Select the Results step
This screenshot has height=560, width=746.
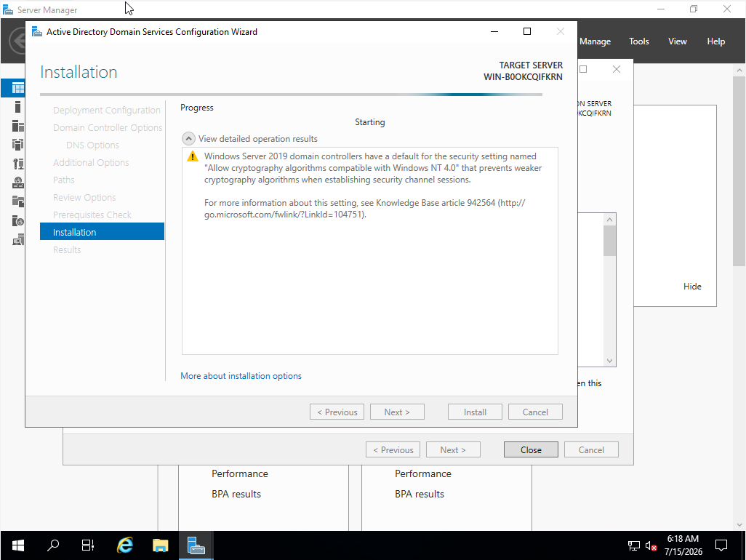point(67,249)
